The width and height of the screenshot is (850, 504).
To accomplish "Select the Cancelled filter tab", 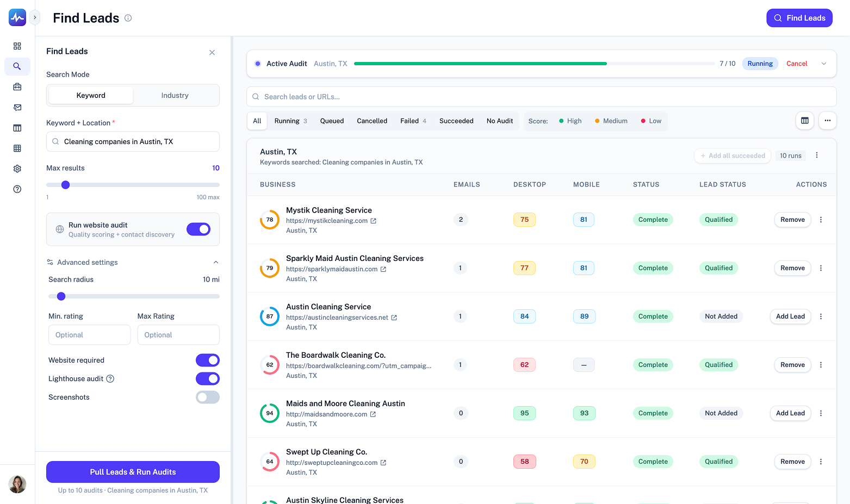I will click(372, 121).
